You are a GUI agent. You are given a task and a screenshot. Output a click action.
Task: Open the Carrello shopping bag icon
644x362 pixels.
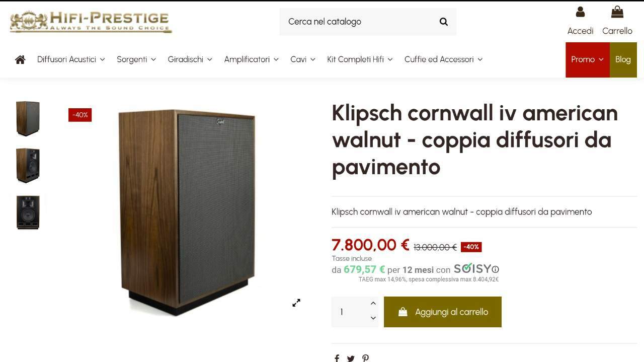coord(617,12)
